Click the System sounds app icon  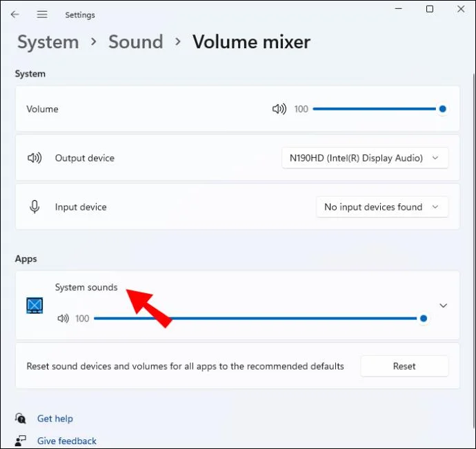[x=34, y=305]
